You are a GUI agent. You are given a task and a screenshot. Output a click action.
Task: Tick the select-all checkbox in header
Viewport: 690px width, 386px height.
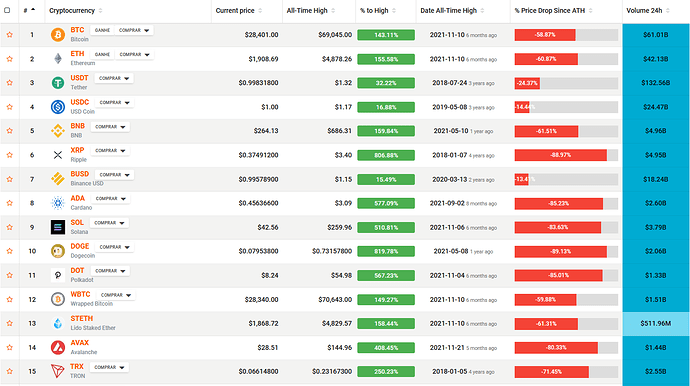pos(7,10)
